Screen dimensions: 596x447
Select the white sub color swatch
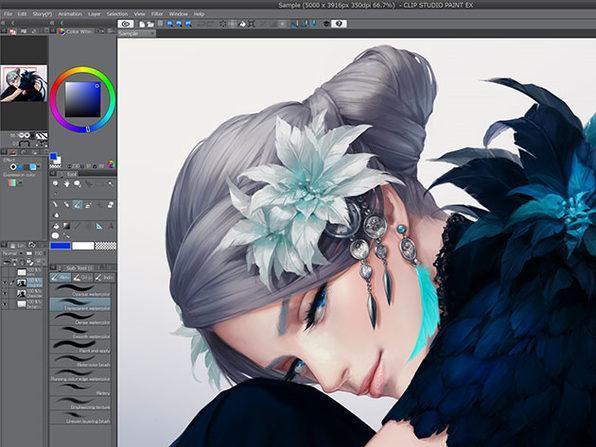click(x=83, y=246)
